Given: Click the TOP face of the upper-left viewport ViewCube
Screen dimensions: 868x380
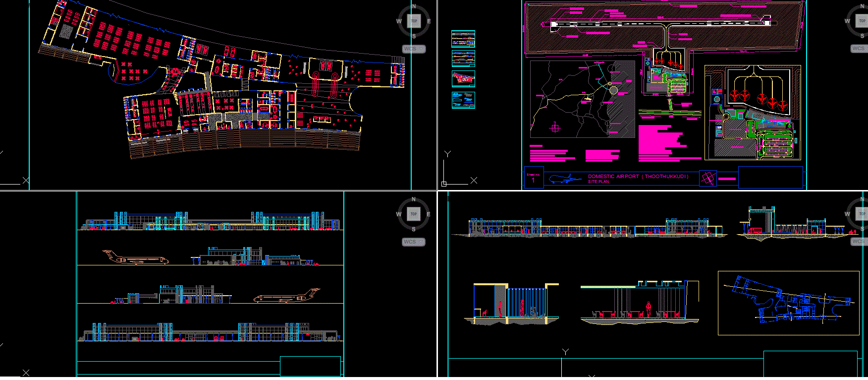Looking at the screenshot, I should [x=414, y=21].
